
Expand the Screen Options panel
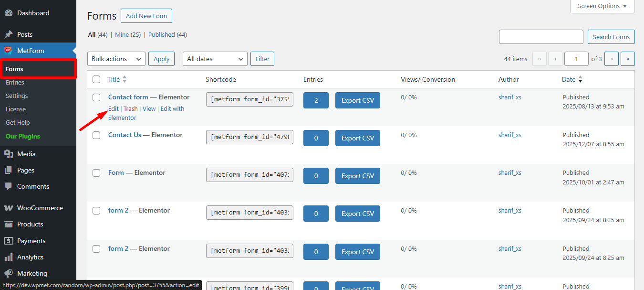pos(602,6)
